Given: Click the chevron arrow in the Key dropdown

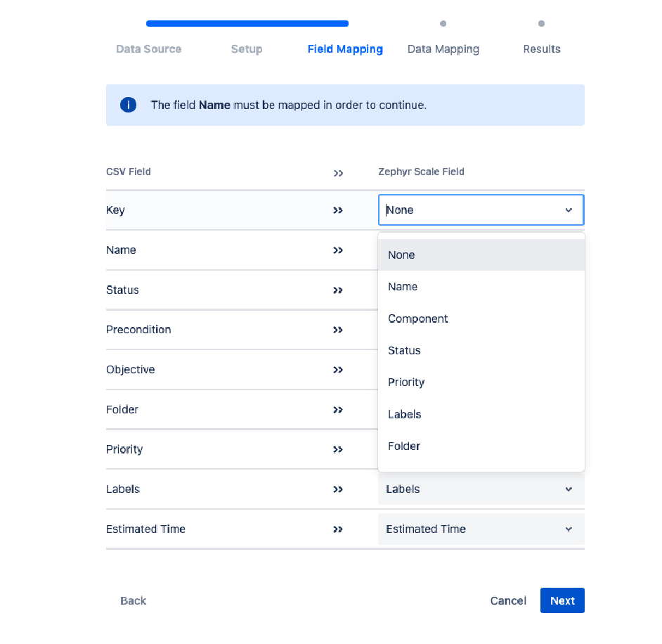Looking at the screenshot, I should [x=569, y=210].
